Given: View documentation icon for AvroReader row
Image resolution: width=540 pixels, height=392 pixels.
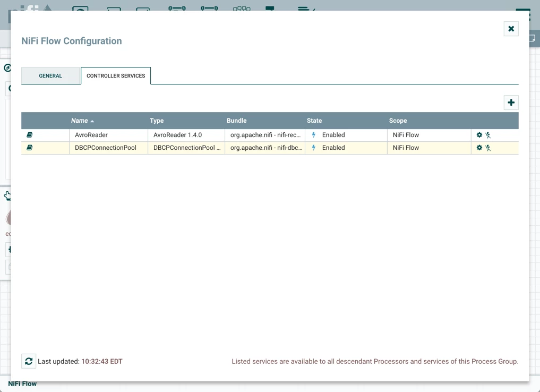Looking at the screenshot, I should coord(30,135).
